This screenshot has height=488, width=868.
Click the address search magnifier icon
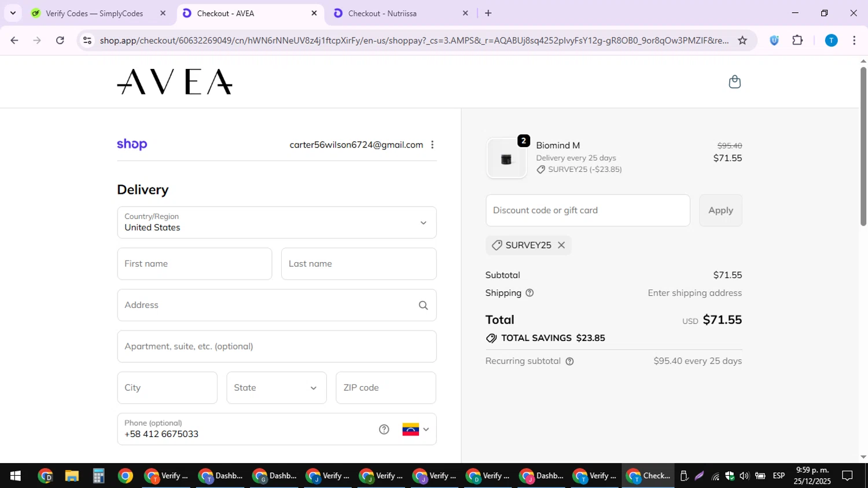point(424,305)
